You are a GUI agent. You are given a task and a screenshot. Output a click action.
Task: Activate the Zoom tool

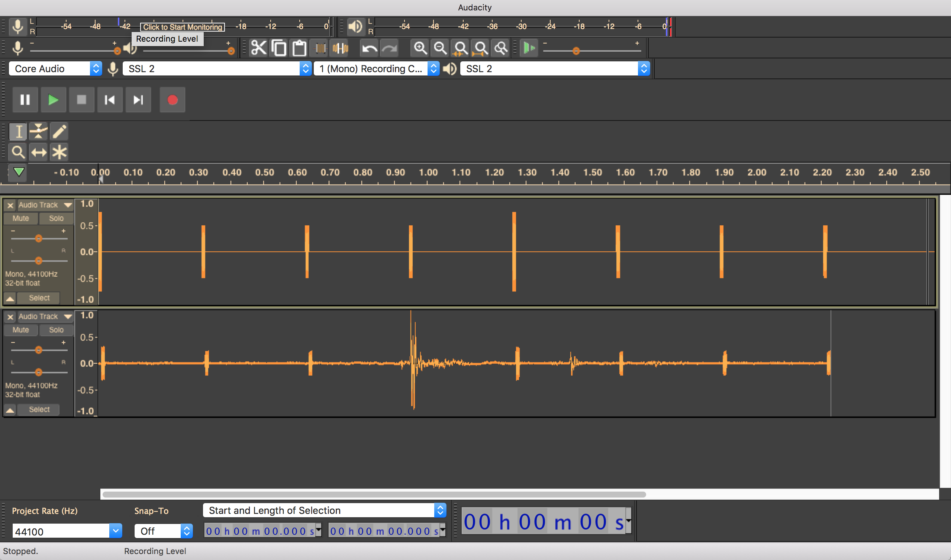(x=18, y=152)
